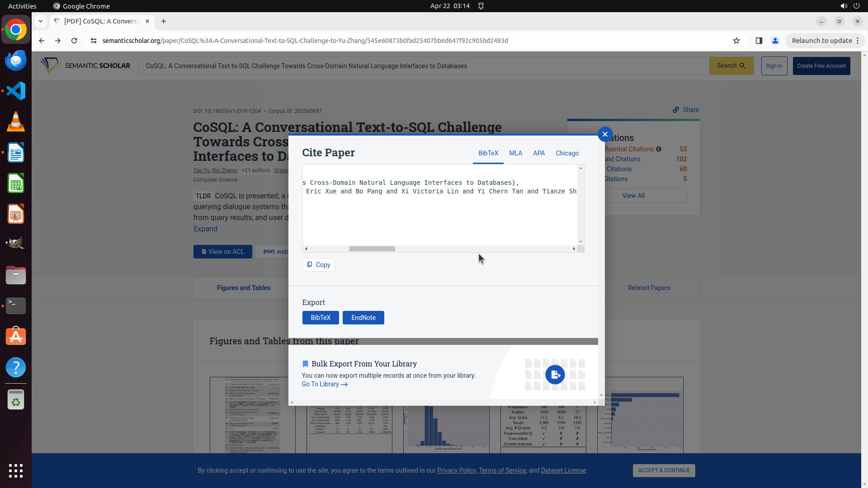The image size is (868, 488).
Task: Open a new Chrome tab
Action: [164, 21]
